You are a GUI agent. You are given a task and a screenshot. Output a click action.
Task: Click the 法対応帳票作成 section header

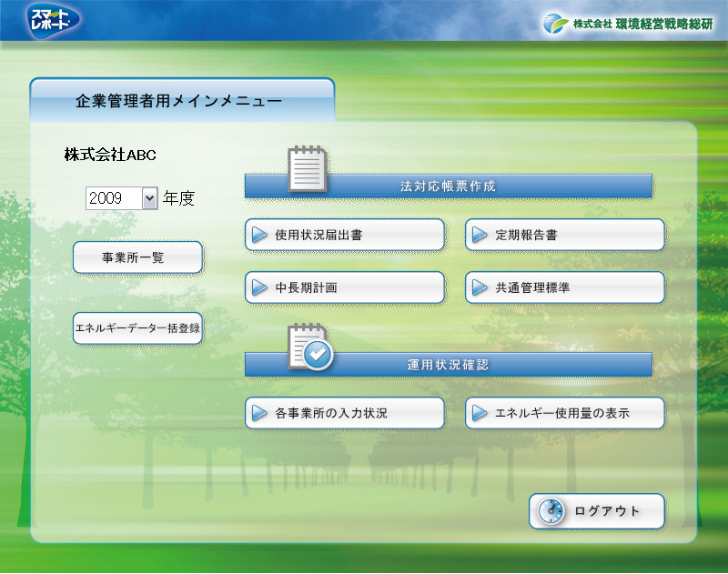tap(449, 186)
